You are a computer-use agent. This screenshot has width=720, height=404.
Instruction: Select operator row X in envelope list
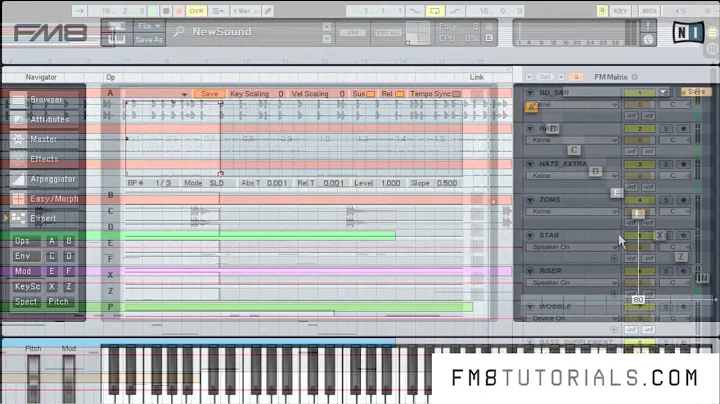click(x=110, y=275)
